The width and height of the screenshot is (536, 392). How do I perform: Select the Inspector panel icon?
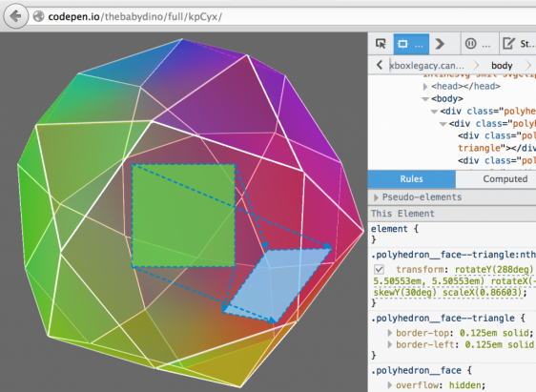pyautogui.click(x=411, y=44)
